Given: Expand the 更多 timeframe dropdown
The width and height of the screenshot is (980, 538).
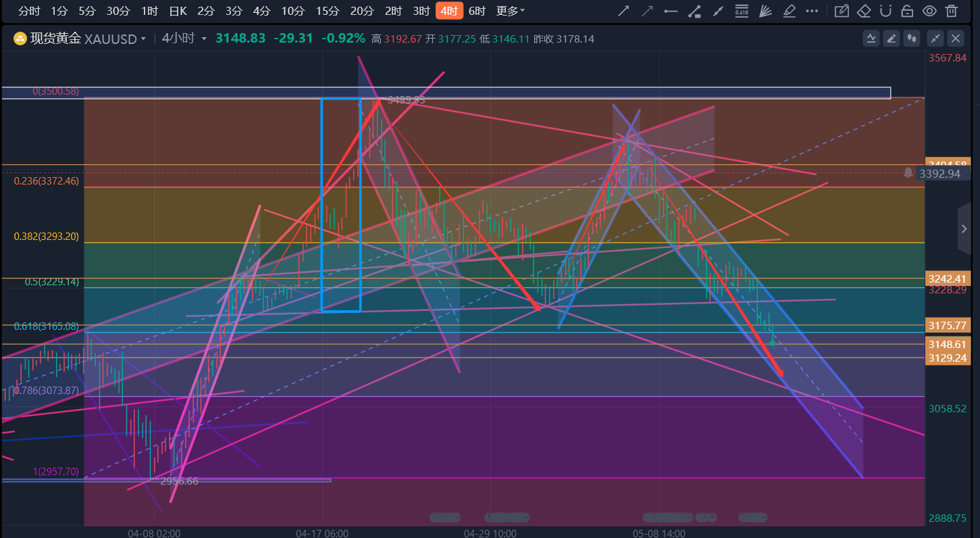Looking at the screenshot, I should click(x=510, y=11).
